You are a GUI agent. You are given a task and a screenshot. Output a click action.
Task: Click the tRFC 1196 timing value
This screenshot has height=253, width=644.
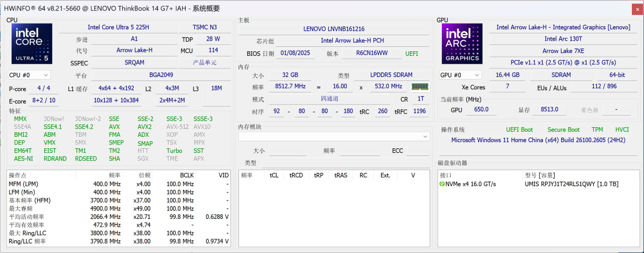419,111
